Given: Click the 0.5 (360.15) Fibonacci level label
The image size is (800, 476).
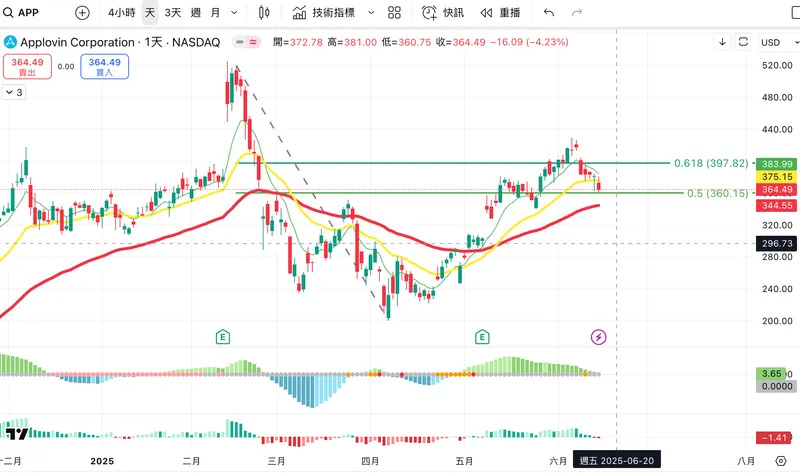Looking at the screenshot, I should 717,193.
